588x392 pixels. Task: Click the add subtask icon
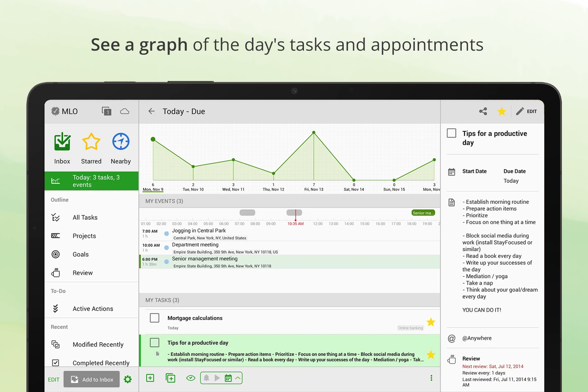(170, 378)
